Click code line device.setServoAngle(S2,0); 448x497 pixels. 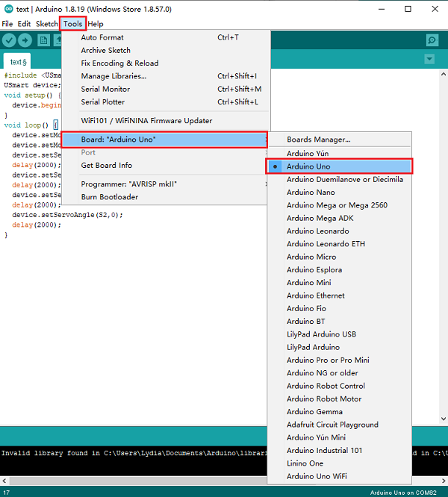pos(67,215)
